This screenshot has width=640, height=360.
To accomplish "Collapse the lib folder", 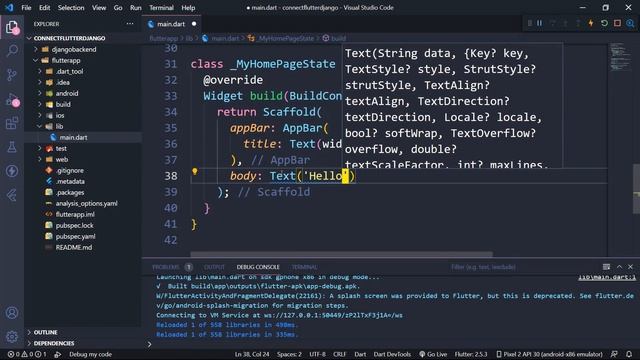I will 59,127.
